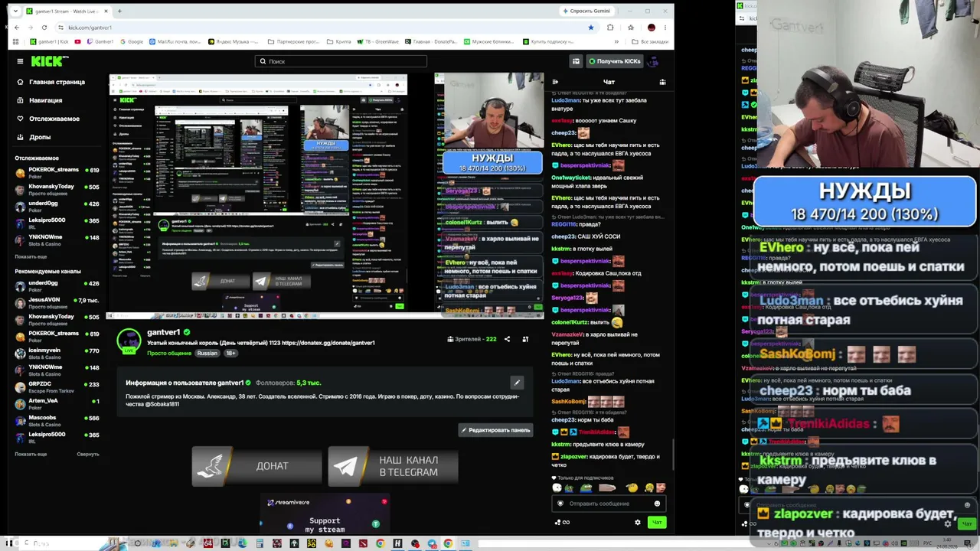Open the stream tools icon beside share
This screenshot has height=551, width=980.
coord(525,339)
